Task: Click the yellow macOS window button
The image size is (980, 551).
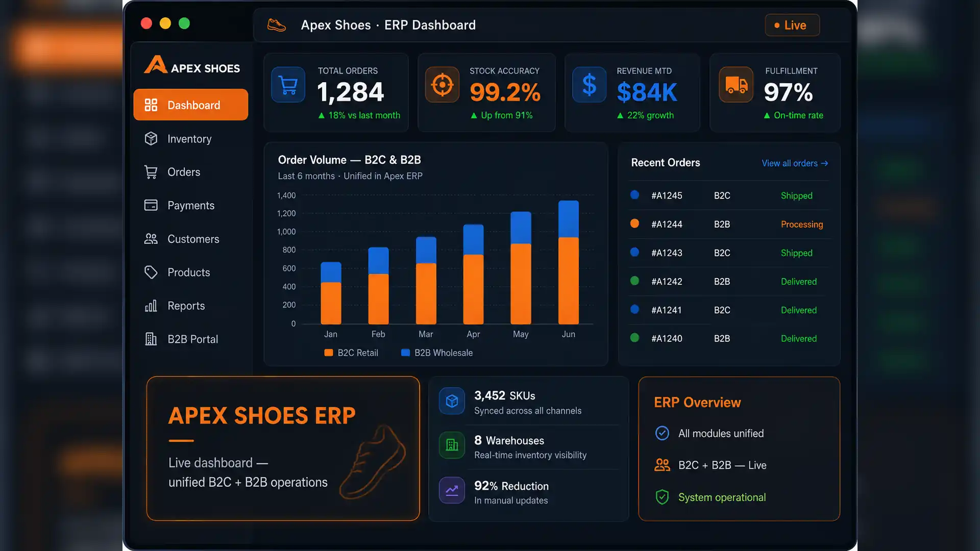Action: 165,23
